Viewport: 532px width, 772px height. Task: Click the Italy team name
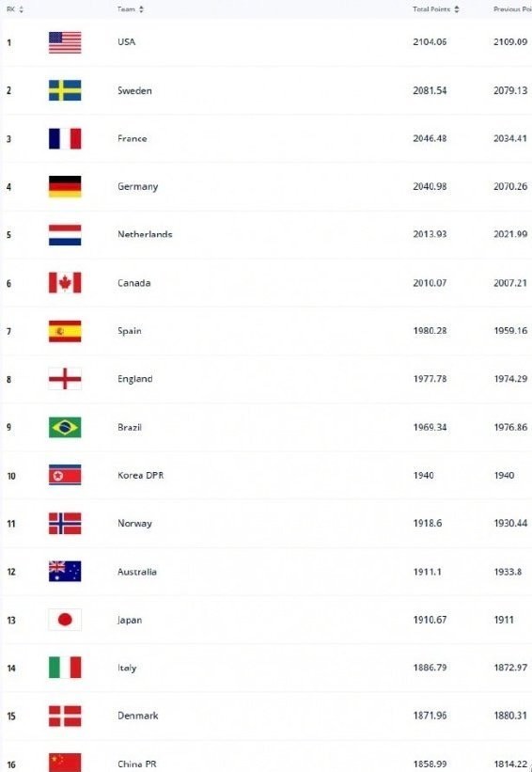(x=127, y=669)
